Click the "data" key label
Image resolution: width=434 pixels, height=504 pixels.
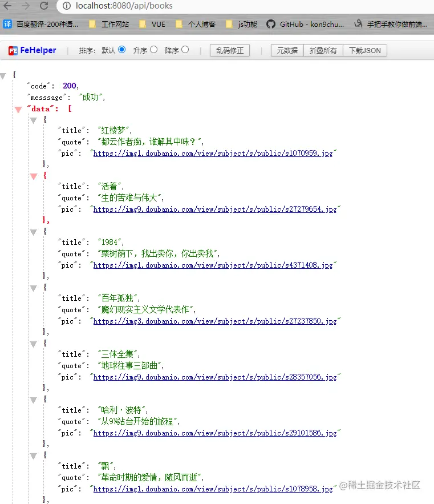(x=41, y=108)
